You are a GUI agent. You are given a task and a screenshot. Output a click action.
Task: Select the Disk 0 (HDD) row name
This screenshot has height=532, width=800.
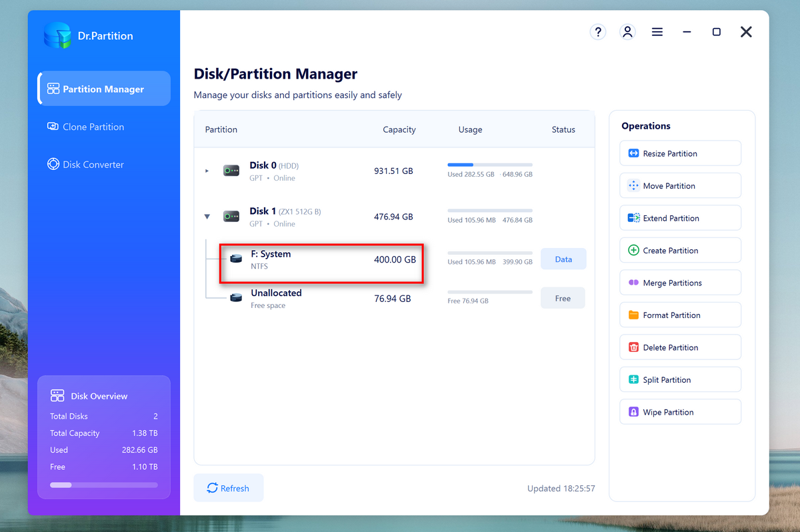click(x=275, y=165)
